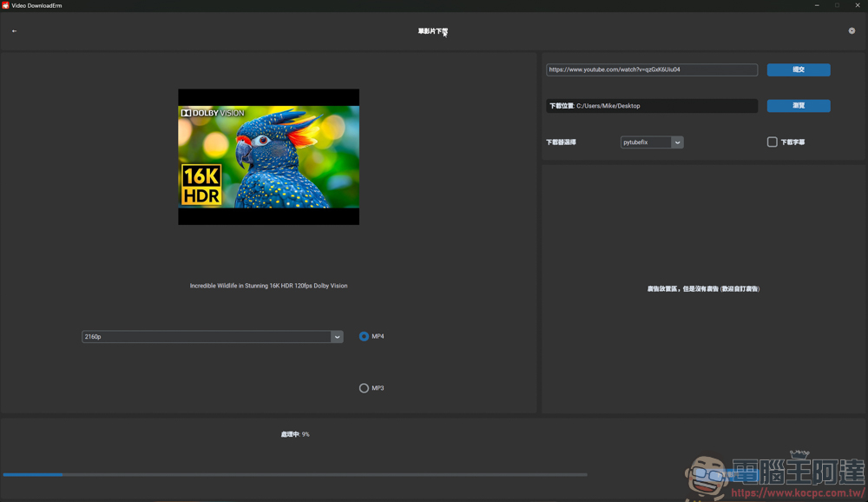868x502 pixels.
Task: Enable the 下載字幕 subtitle checkbox
Action: 772,142
